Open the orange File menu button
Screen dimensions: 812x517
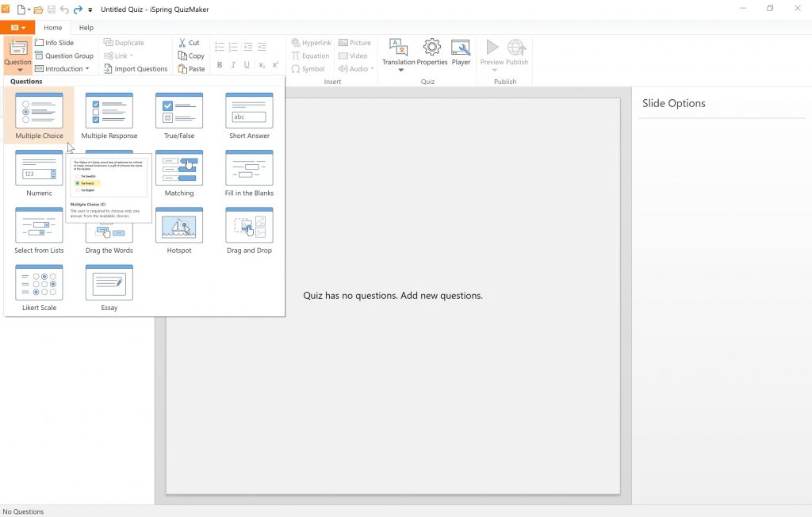coord(17,28)
